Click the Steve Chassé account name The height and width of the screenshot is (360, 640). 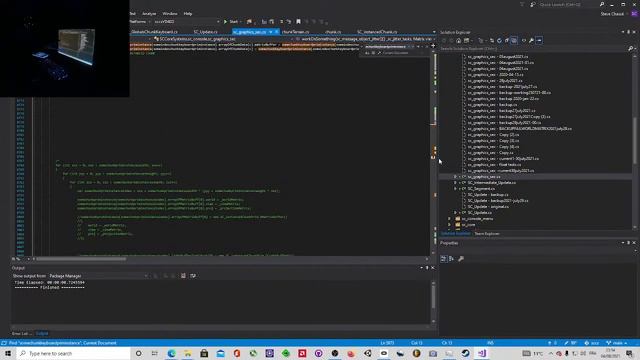tap(612, 14)
